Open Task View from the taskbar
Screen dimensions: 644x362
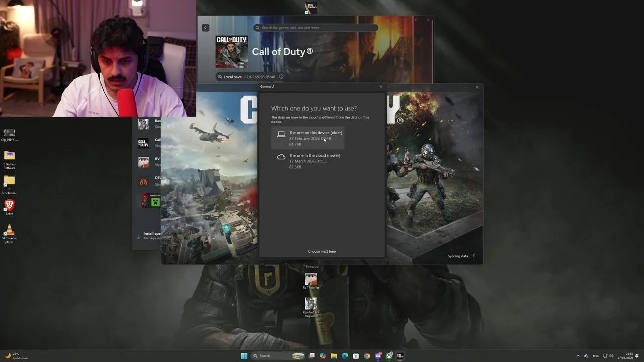click(x=312, y=356)
